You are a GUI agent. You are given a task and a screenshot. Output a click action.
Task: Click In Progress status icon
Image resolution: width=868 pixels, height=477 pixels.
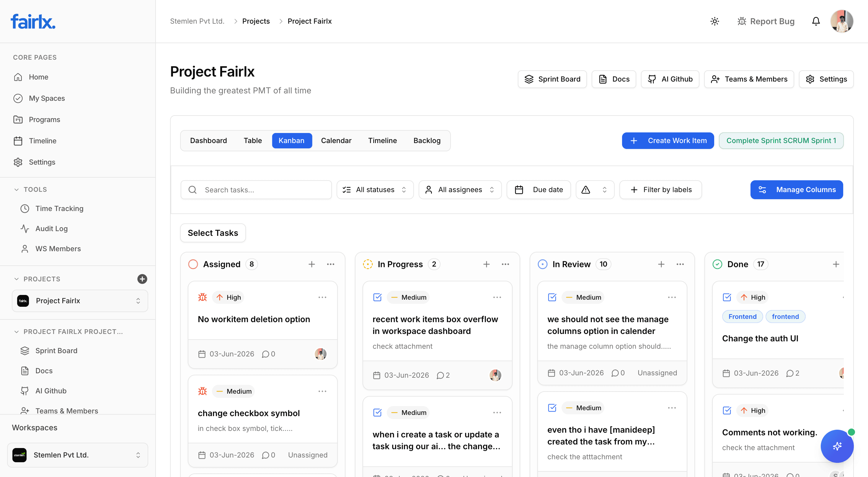click(x=368, y=264)
